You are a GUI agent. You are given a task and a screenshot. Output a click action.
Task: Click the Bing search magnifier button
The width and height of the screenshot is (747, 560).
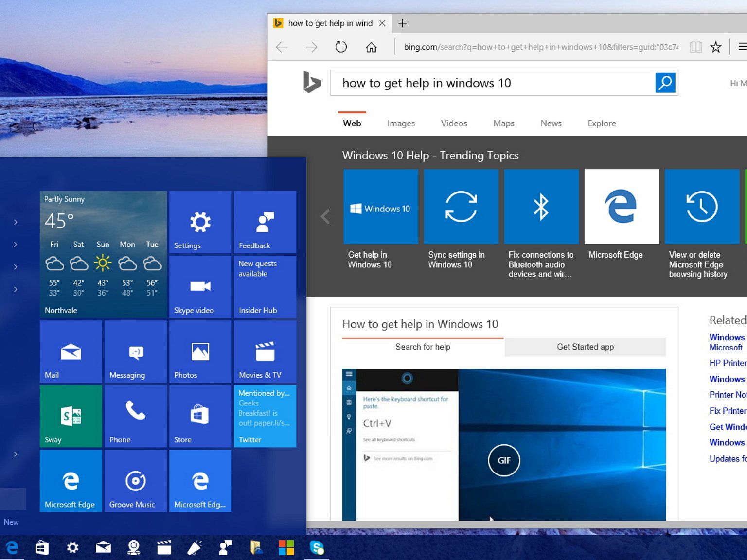pos(665,83)
